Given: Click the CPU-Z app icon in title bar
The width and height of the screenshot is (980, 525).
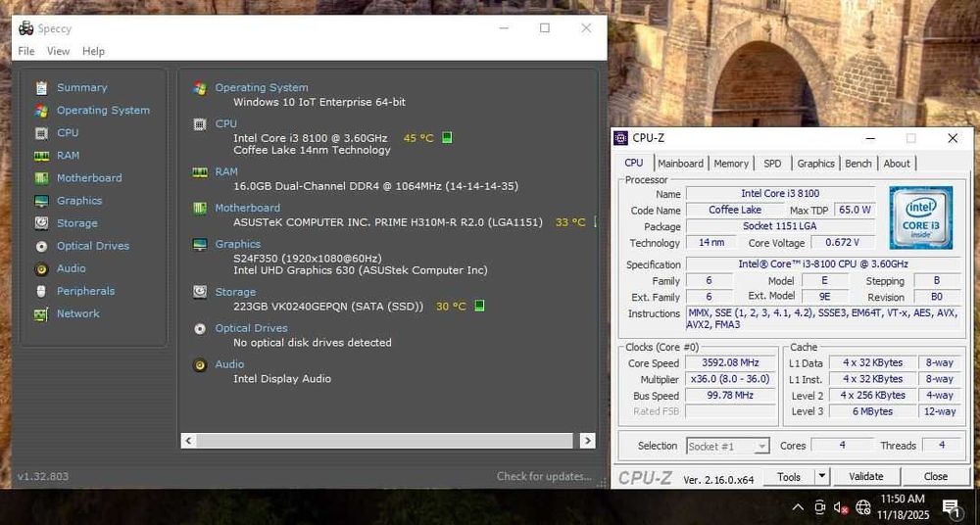Looking at the screenshot, I should click(x=620, y=138).
